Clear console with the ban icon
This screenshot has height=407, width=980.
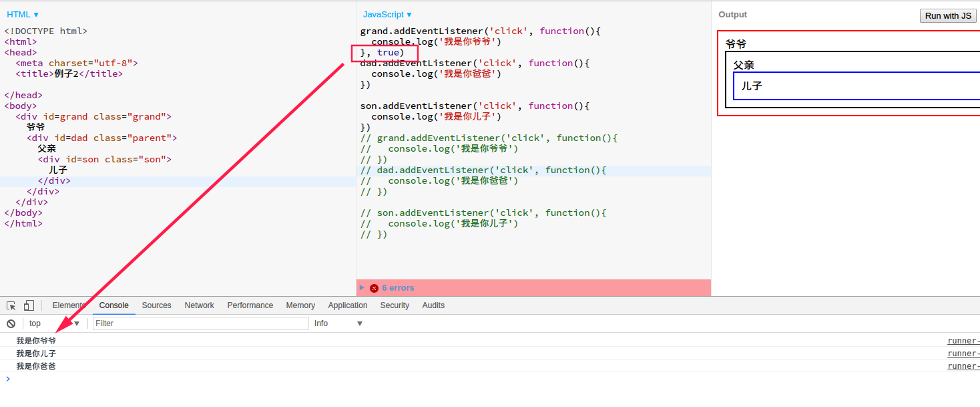pyautogui.click(x=11, y=323)
